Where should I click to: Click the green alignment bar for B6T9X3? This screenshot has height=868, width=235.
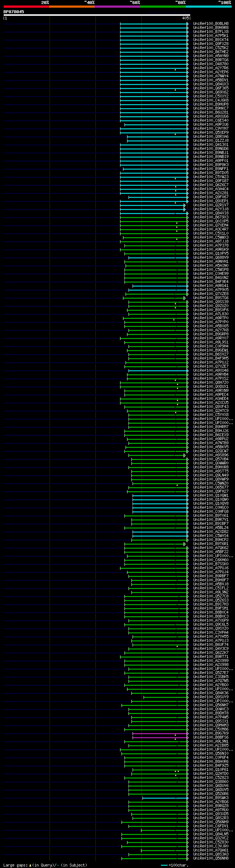[154, 217]
